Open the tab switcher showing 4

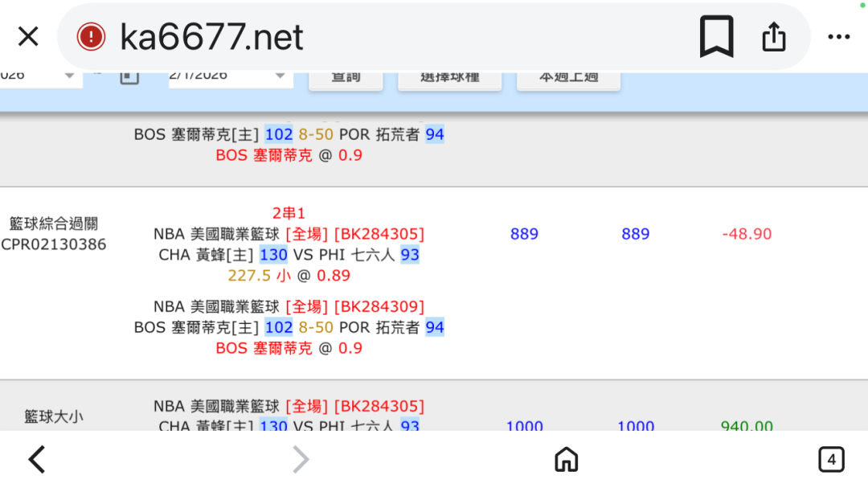(x=832, y=459)
